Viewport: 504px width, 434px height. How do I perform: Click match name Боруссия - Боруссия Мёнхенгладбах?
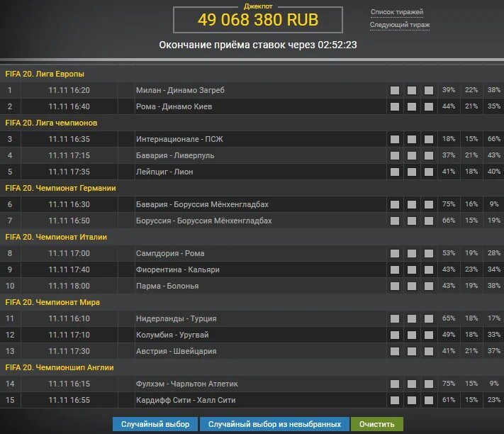click(x=203, y=221)
